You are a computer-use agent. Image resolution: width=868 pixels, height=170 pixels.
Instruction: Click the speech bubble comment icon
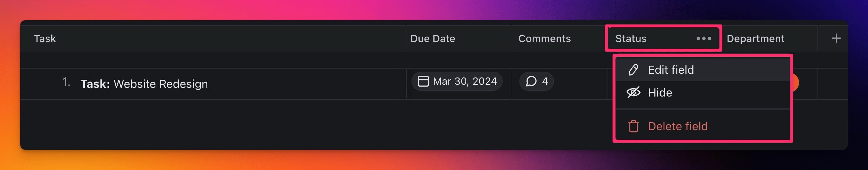point(531,81)
